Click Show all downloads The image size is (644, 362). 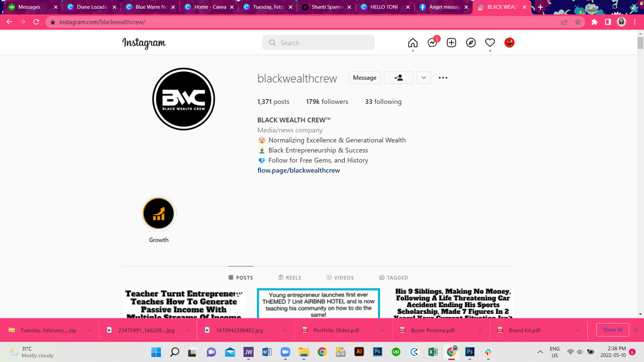(x=612, y=330)
